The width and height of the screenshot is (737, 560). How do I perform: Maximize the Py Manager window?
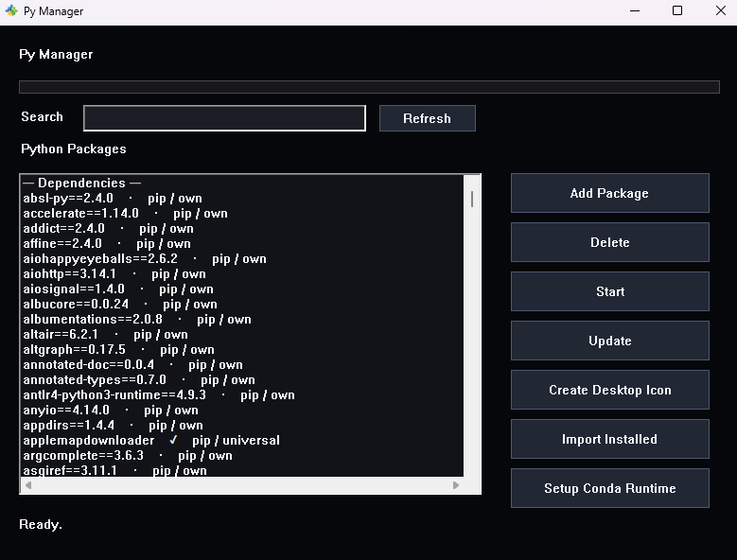click(x=677, y=10)
